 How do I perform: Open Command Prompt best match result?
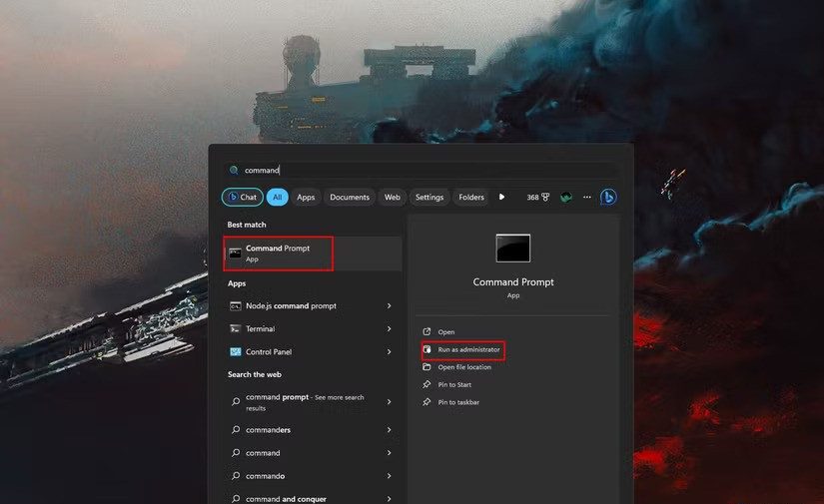coord(313,253)
